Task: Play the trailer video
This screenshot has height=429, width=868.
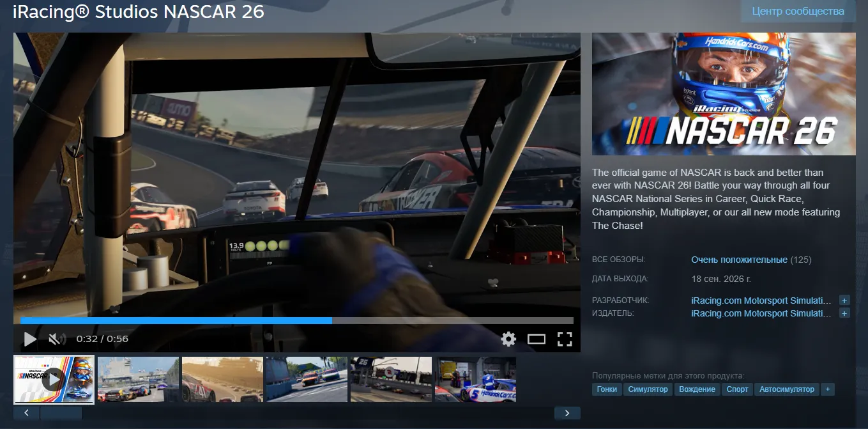Action: 30,339
